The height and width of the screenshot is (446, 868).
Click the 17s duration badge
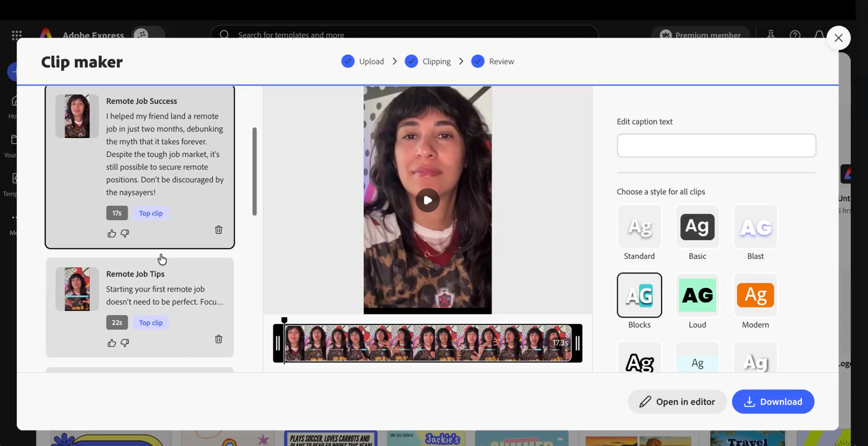point(117,213)
